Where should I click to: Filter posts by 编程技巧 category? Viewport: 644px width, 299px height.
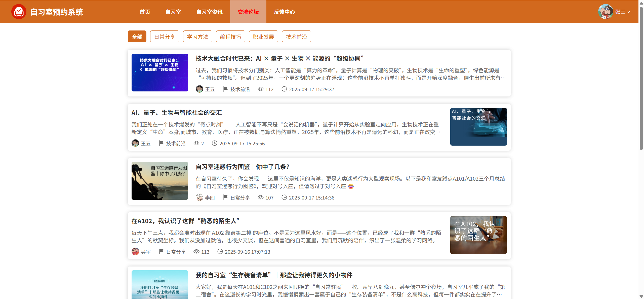(230, 37)
